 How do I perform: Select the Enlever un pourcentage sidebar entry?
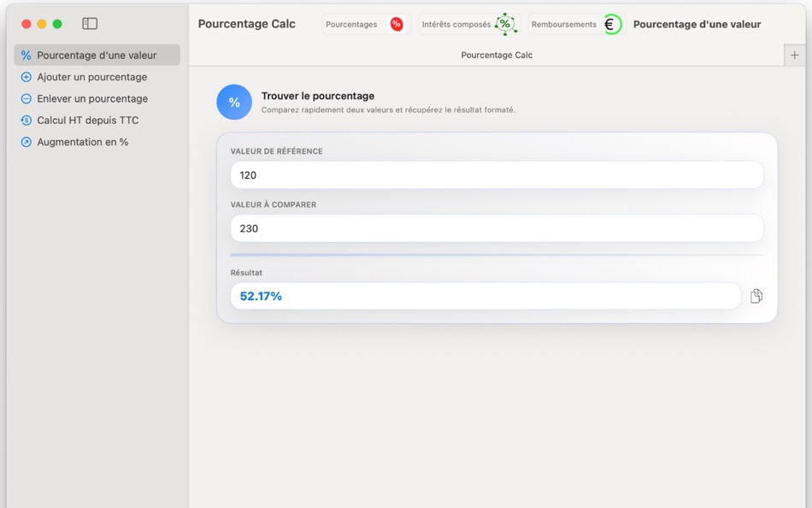point(91,97)
